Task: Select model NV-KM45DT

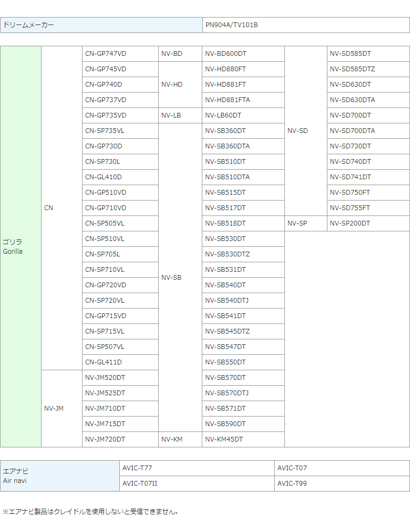Action: [243, 439]
